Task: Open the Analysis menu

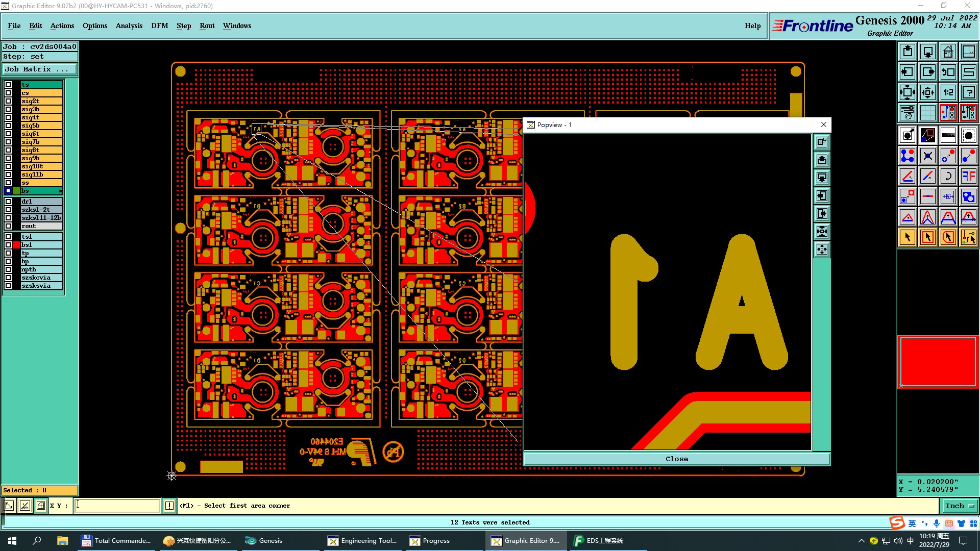Action: [129, 26]
